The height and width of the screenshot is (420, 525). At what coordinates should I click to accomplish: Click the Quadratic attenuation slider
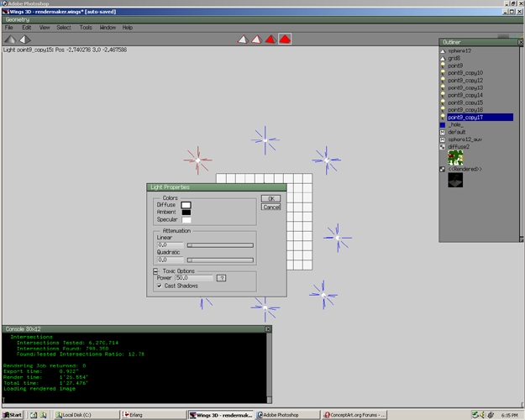220,260
